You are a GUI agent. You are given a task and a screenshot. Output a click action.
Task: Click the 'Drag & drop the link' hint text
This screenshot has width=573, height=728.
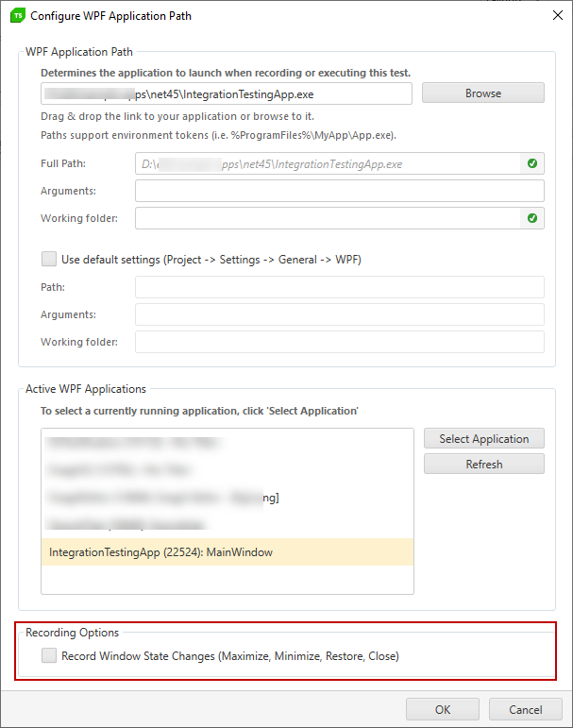tap(177, 116)
